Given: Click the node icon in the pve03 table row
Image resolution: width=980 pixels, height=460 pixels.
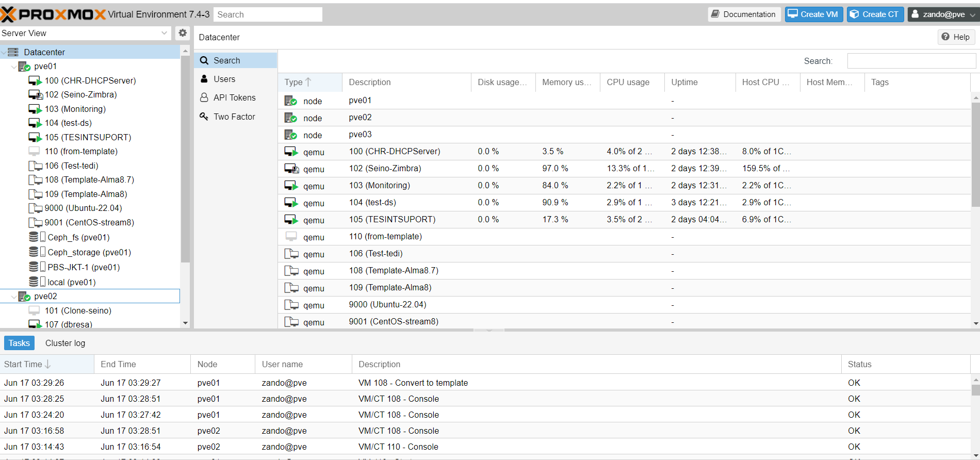Looking at the screenshot, I should coord(291,135).
